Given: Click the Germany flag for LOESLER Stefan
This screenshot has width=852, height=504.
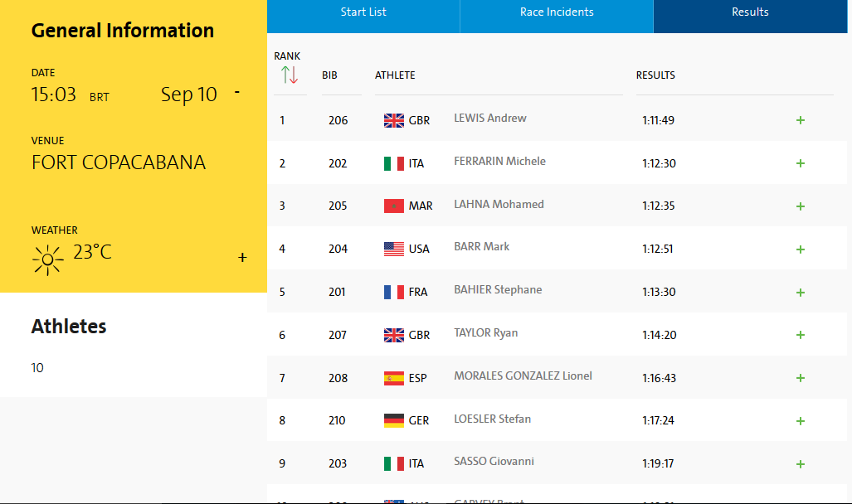Looking at the screenshot, I should (x=393, y=420).
